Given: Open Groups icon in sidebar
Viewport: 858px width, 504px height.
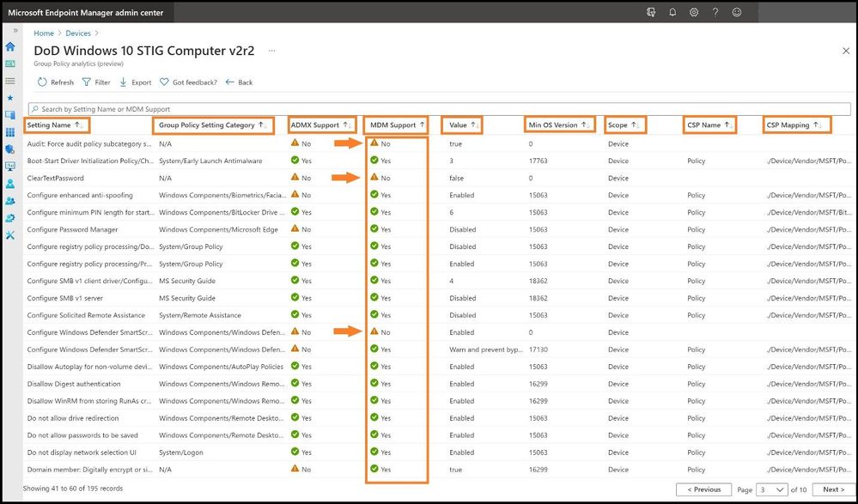Looking at the screenshot, I should 9,200.
